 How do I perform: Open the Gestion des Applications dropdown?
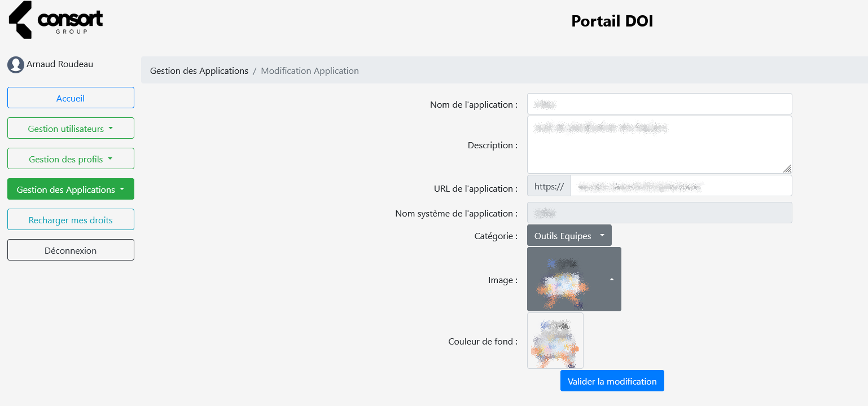pyautogui.click(x=71, y=189)
